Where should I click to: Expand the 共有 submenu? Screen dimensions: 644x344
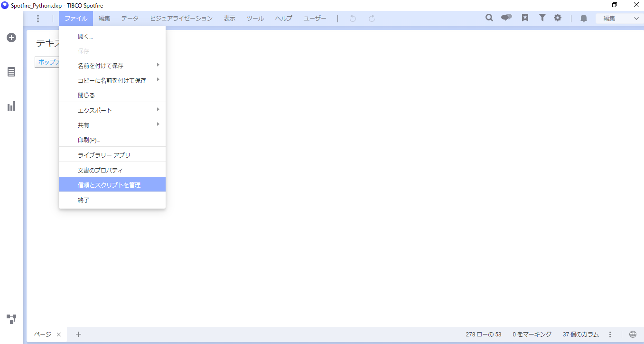click(112, 125)
